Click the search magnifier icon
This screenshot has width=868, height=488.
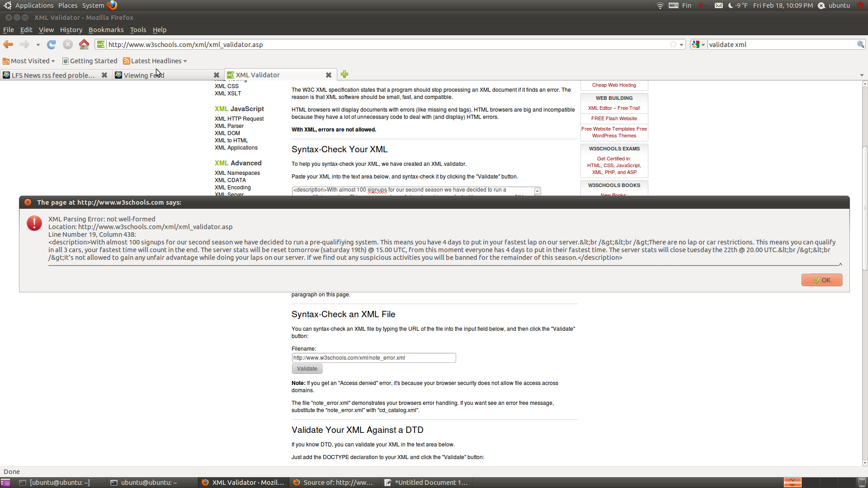860,44
